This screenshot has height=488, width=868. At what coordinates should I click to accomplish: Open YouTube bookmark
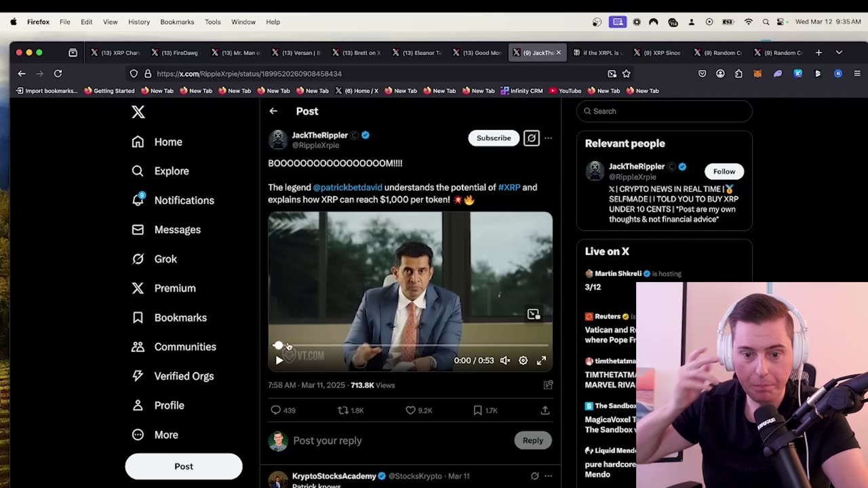[565, 90]
